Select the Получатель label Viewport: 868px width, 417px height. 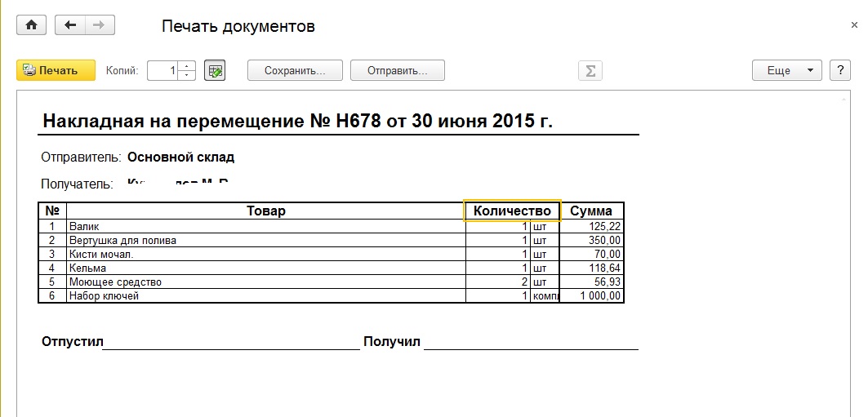pyautogui.click(x=77, y=184)
